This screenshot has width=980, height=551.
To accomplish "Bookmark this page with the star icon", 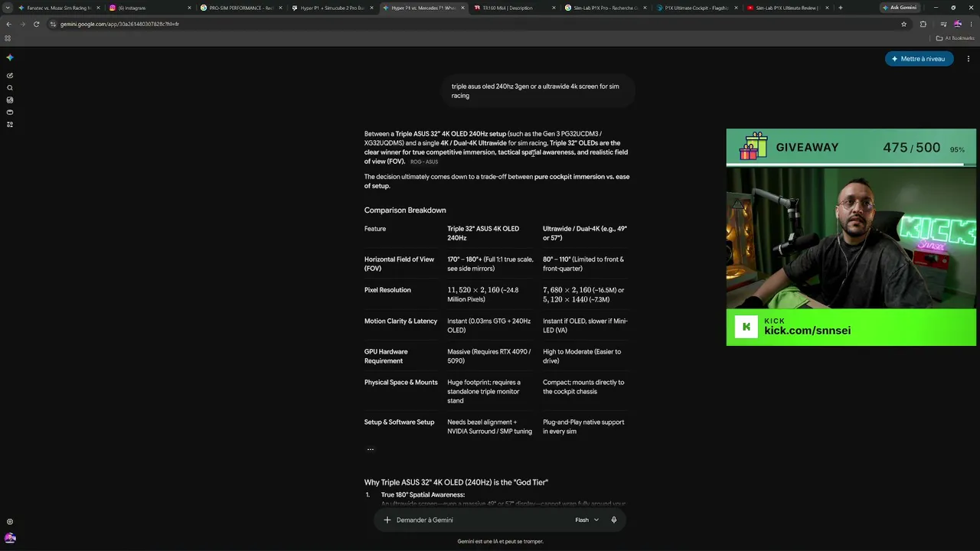I will 903,24.
